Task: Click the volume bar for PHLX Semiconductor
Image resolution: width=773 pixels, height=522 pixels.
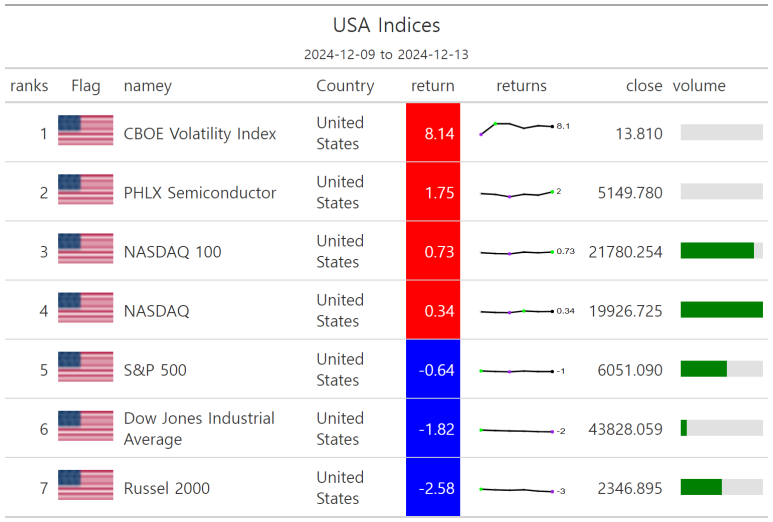Action: point(722,191)
